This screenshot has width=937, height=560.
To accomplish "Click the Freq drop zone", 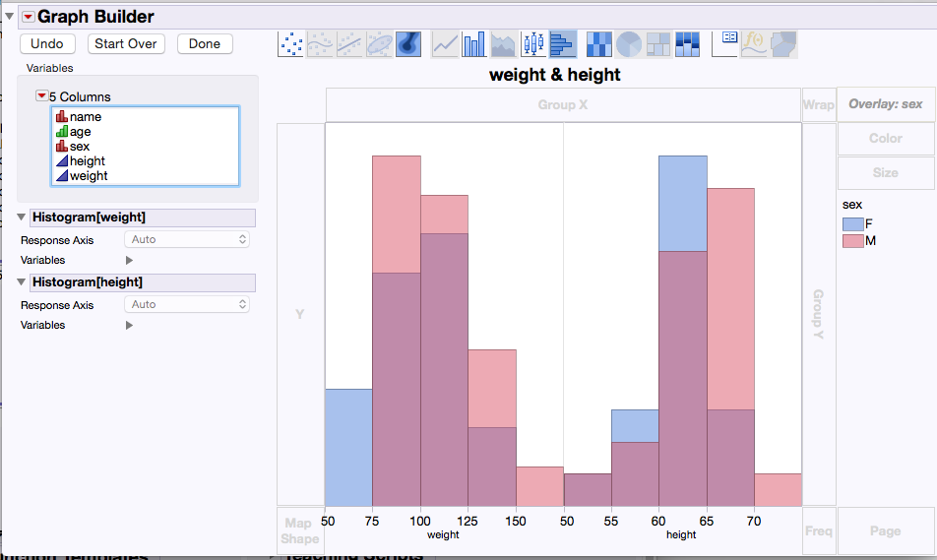I will tap(819, 530).
